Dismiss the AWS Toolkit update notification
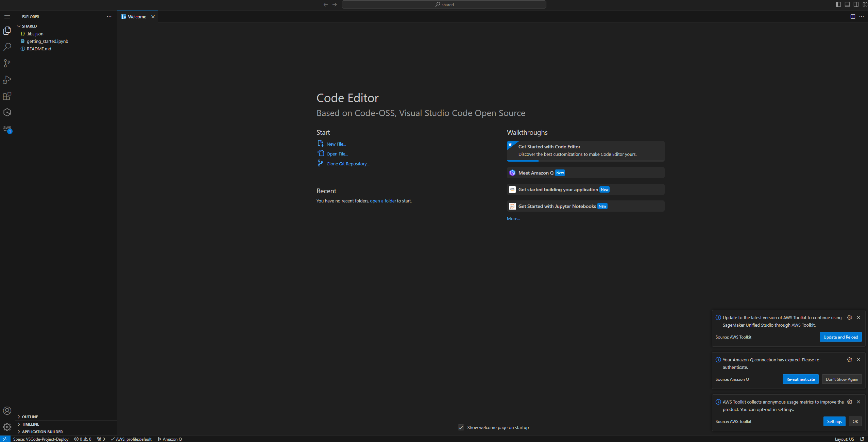 coord(858,317)
